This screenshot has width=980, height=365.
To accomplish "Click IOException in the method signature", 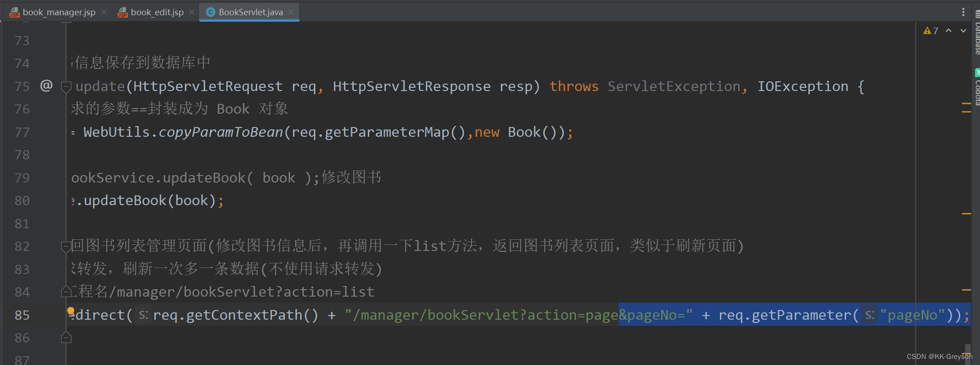I will (x=803, y=86).
